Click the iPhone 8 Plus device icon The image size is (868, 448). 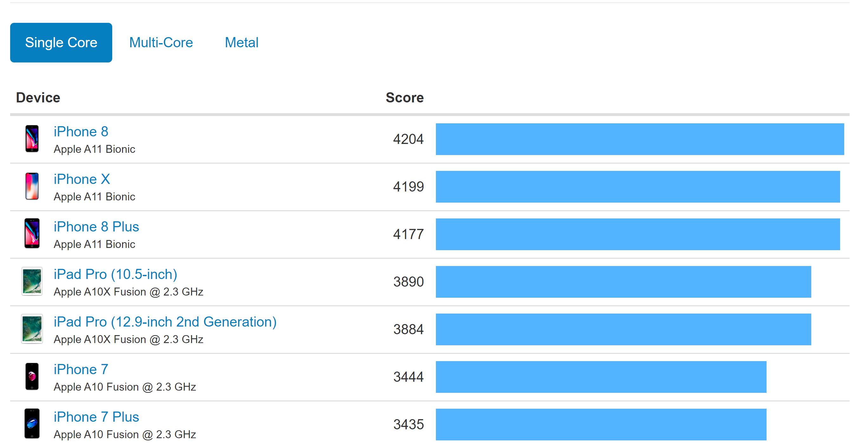[x=32, y=234]
